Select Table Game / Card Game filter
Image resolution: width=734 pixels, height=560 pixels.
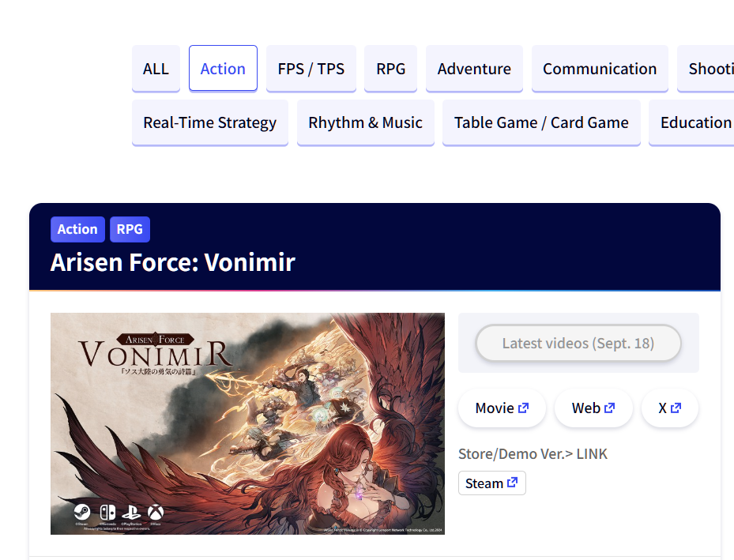pos(541,122)
